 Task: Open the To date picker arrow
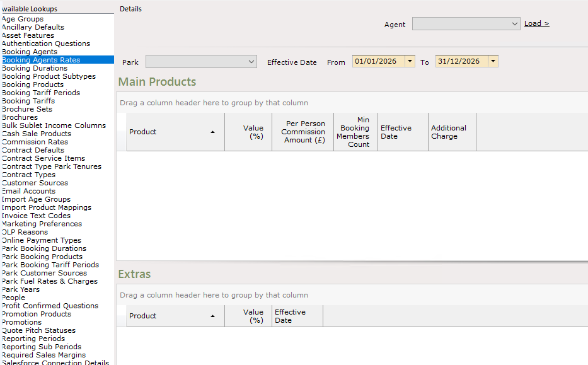(x=493, y=61)
